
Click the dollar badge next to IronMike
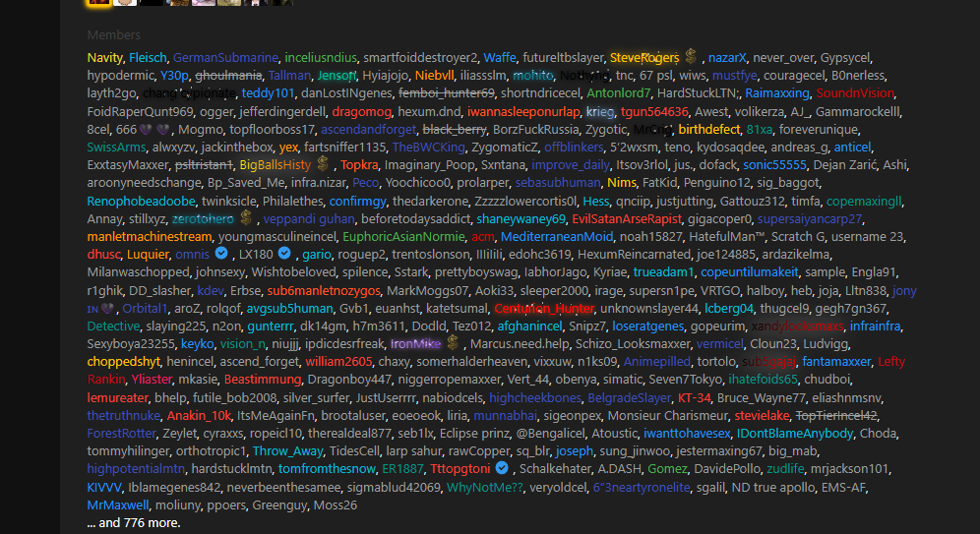(x=454, y=342)
